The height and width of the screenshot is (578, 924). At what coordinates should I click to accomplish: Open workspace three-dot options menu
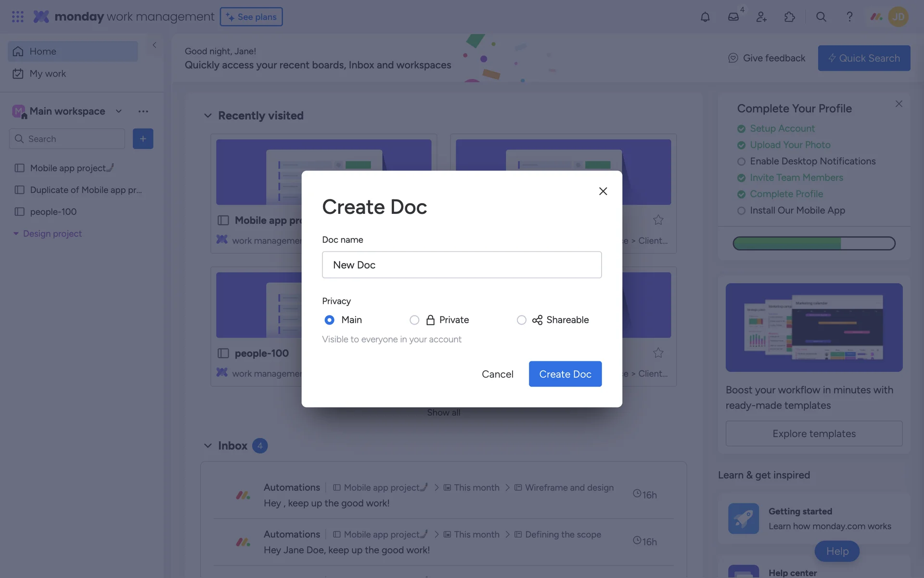point(143,111)
